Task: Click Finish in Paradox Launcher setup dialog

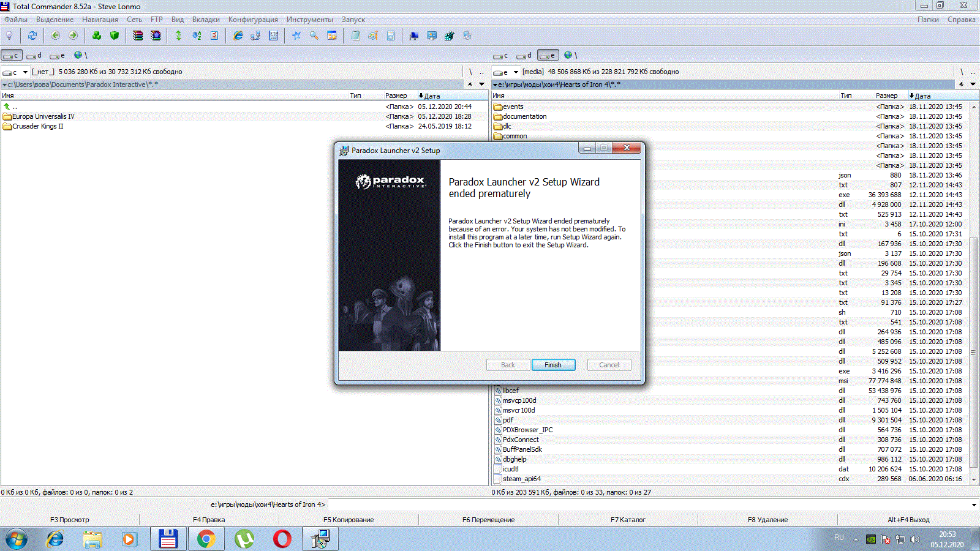Action: coord(553,365)
